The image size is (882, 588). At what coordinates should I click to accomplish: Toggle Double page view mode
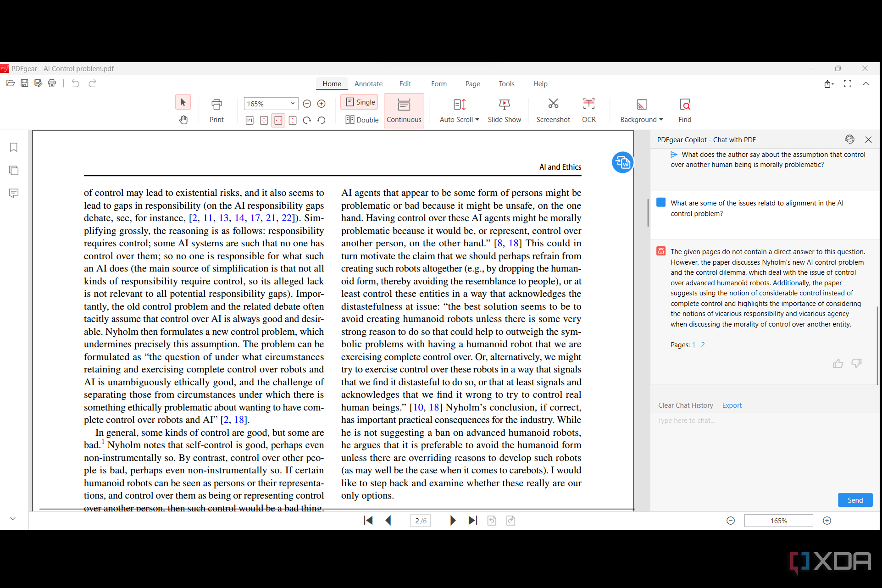(x=361, y=119)
